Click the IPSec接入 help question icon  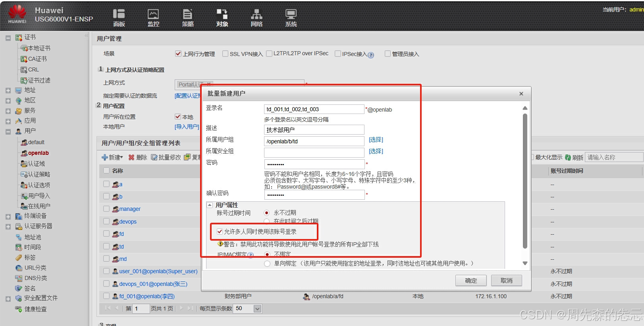pyautogui.click(x=371, y=55)
